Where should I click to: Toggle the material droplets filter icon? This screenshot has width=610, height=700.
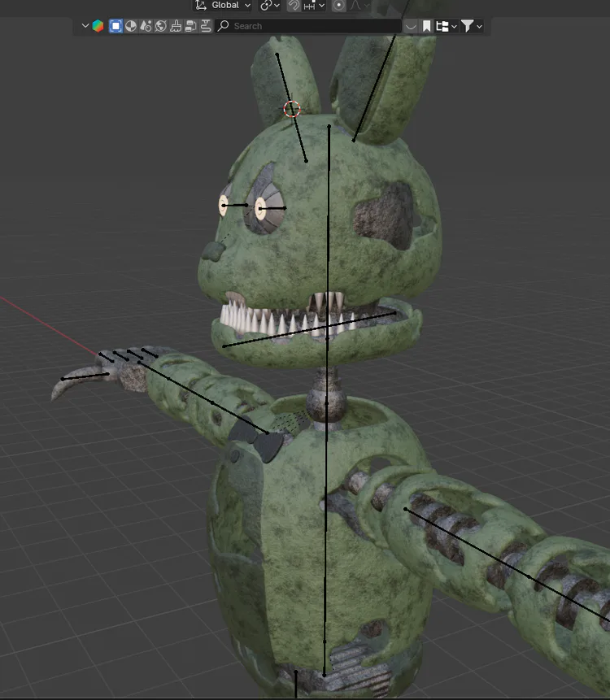146,26
